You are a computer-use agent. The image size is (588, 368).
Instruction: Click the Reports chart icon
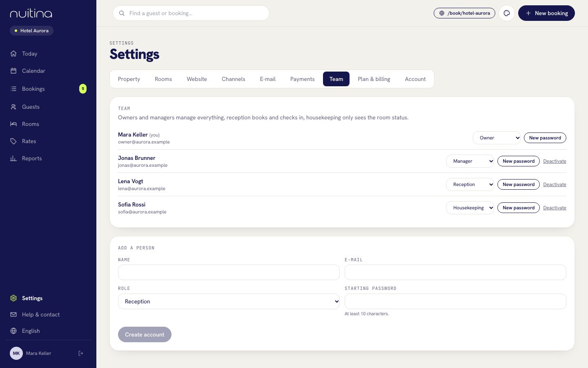click(13, 158)
